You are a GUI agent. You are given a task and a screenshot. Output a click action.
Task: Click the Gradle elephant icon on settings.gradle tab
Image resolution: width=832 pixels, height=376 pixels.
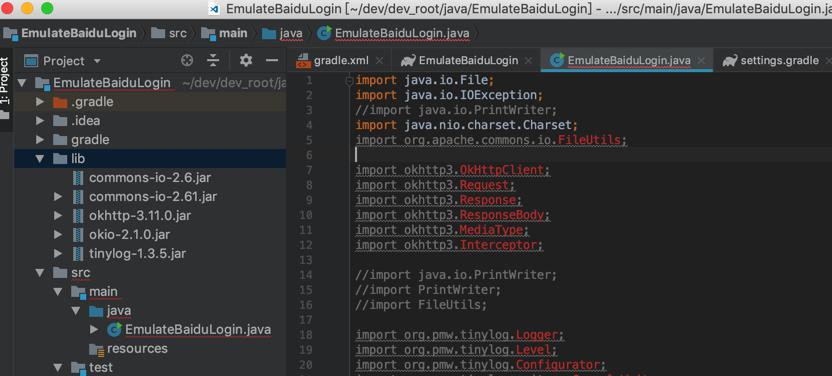click(730, 60)
